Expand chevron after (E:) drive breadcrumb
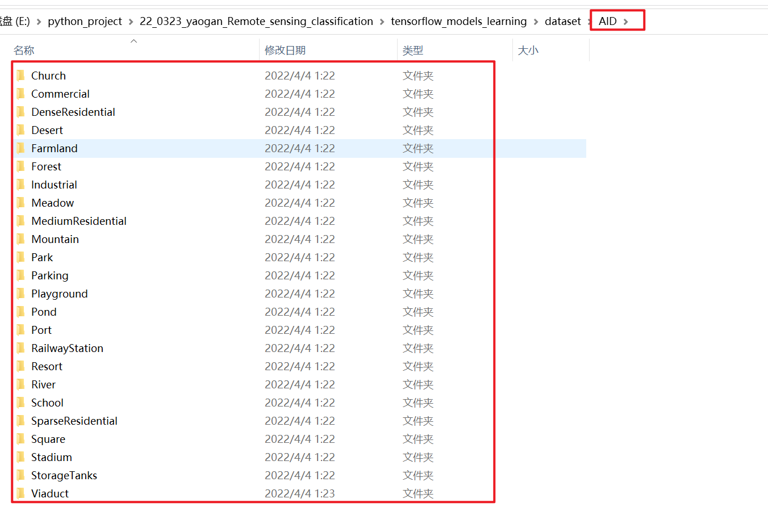The image size is (768, 532). (x=39, y=22)
